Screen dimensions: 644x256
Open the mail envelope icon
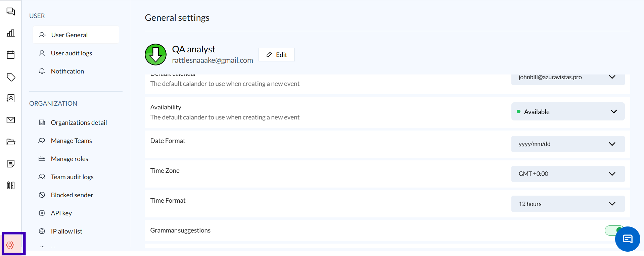point(11,120)
